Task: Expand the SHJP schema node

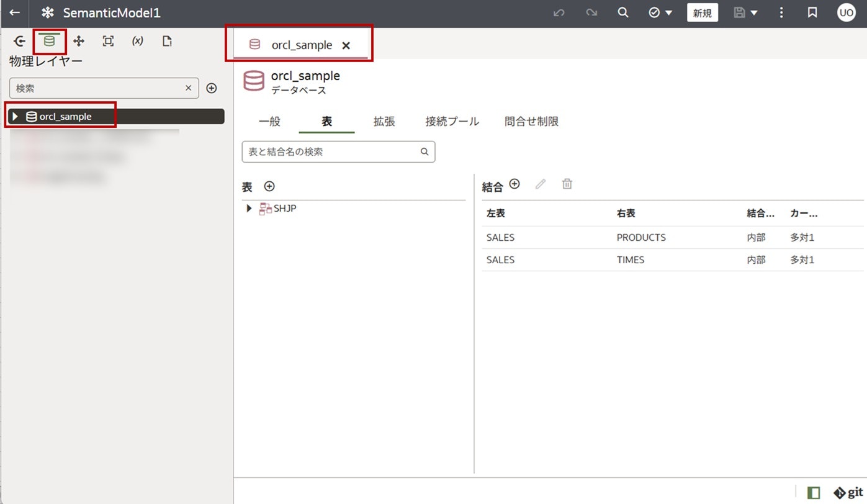Action: (249, 209)
